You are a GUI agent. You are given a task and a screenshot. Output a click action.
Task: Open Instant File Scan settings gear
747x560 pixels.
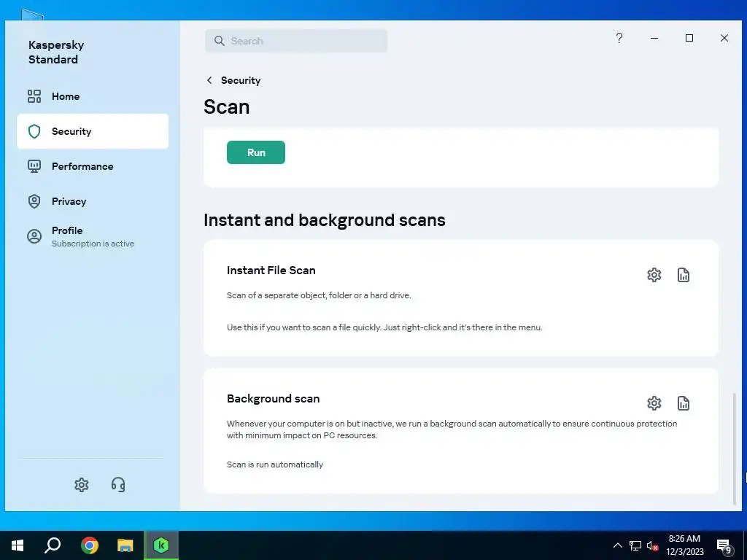[654, 275]
